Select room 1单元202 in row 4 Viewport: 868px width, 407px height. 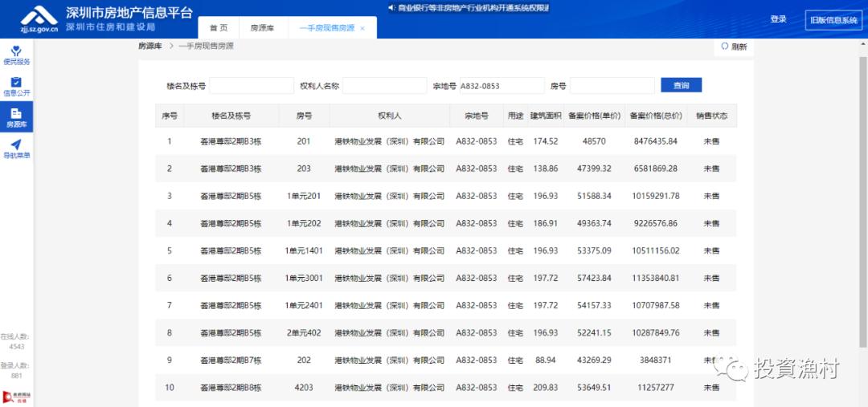303,223
